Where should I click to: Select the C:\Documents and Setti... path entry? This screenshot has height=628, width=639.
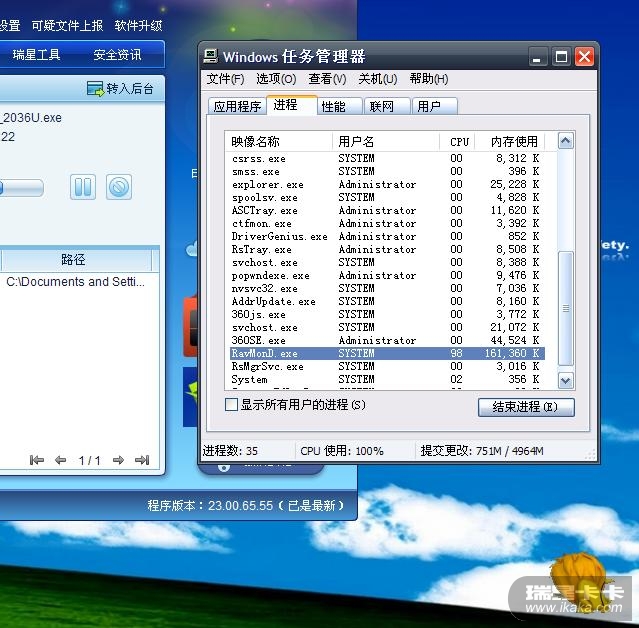pos(75,282)
